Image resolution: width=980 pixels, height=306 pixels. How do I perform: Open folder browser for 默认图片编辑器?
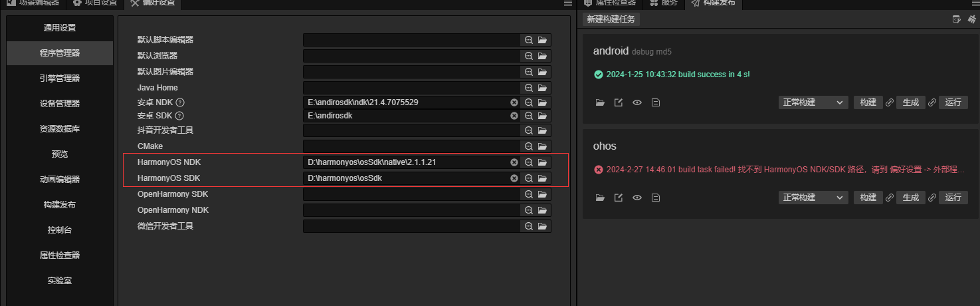click(542, 72)
